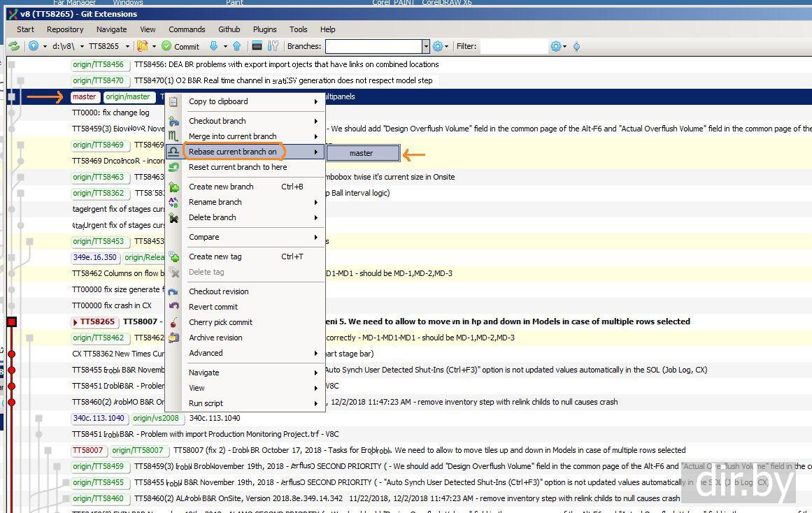Open the Branches combo box dropdown arrow

pyautogui.click(x=425, y=46)
